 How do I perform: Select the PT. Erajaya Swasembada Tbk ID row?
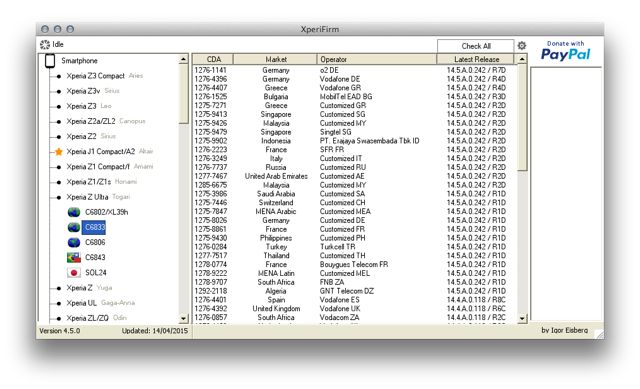354,141
